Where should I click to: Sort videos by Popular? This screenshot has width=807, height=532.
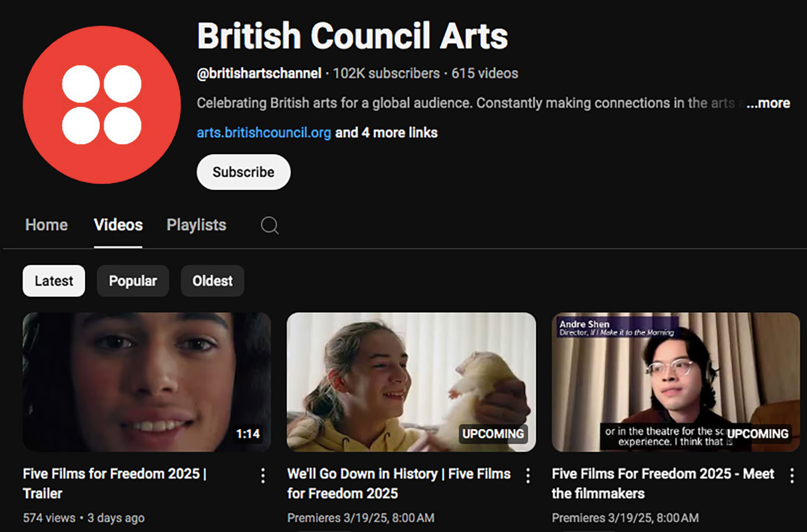[x=133, y=281]
